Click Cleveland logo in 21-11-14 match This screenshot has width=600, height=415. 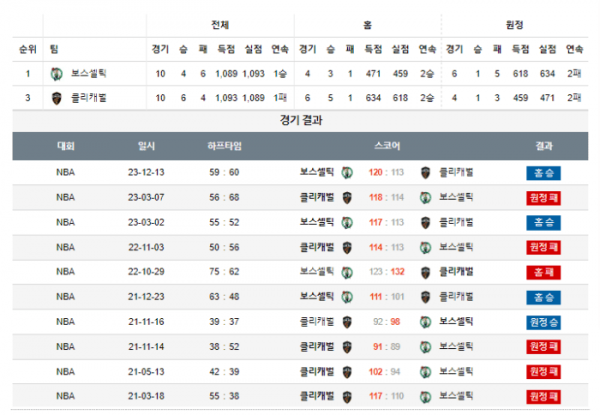click(x=347, y=347)
